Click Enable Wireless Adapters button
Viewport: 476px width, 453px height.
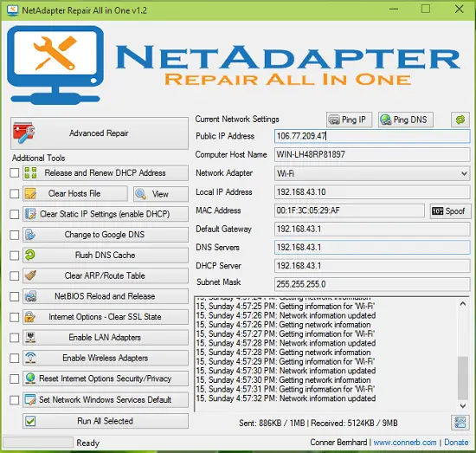106,358
